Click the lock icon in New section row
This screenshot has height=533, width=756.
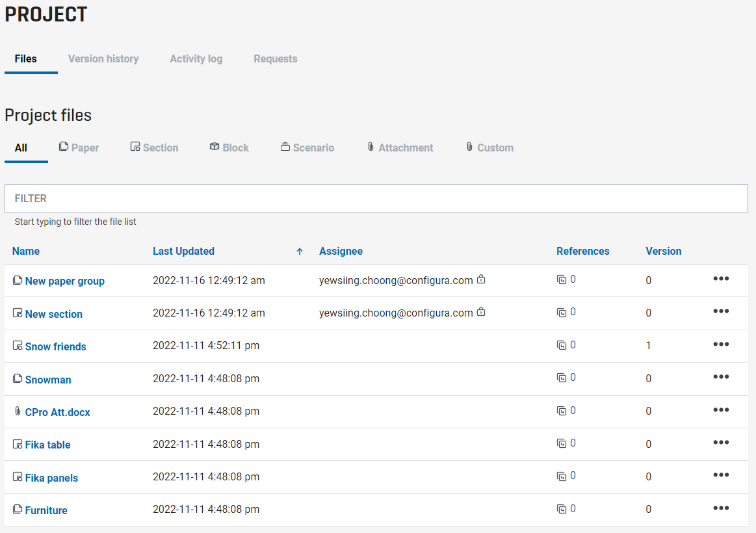point(480,312)
